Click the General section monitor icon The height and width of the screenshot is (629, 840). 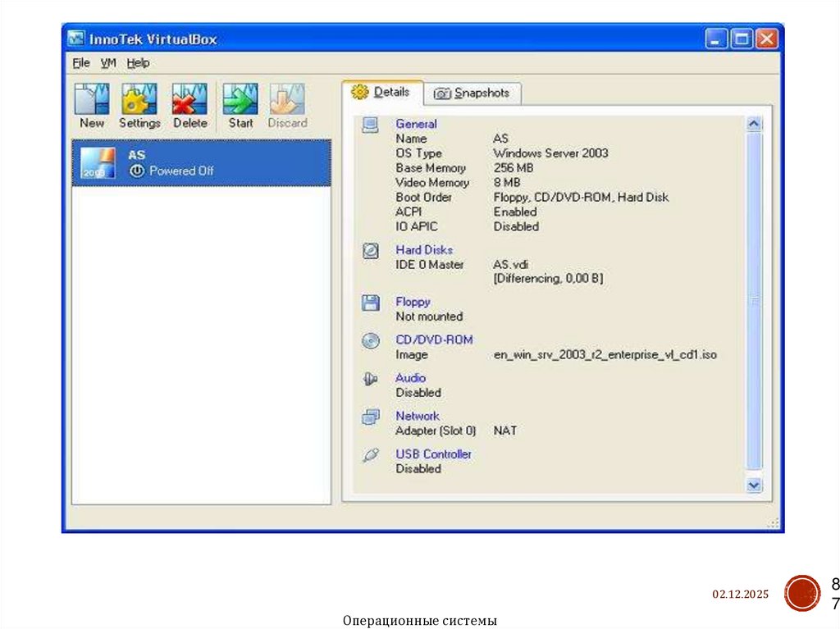point(371,125)
